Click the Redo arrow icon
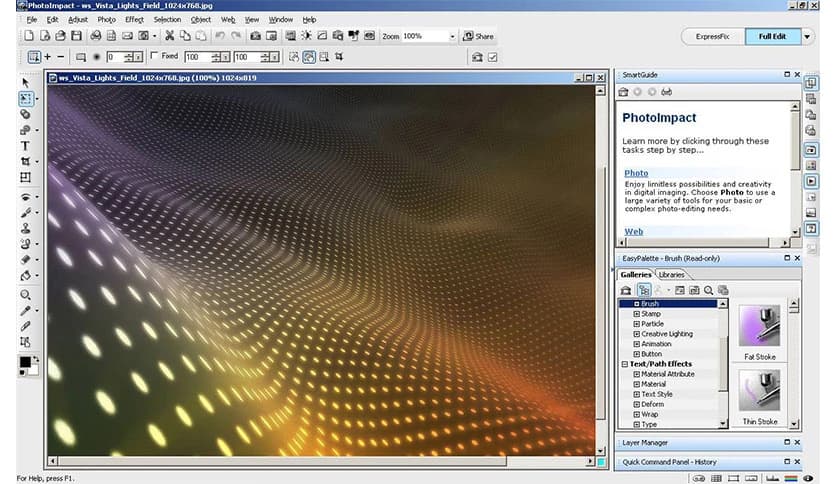The width and height of the screenshot is (836, 484). click(x=236, y=36)
